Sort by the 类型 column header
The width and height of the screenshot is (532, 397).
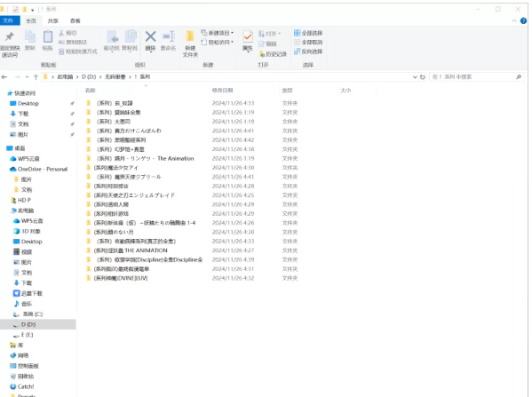287,91
